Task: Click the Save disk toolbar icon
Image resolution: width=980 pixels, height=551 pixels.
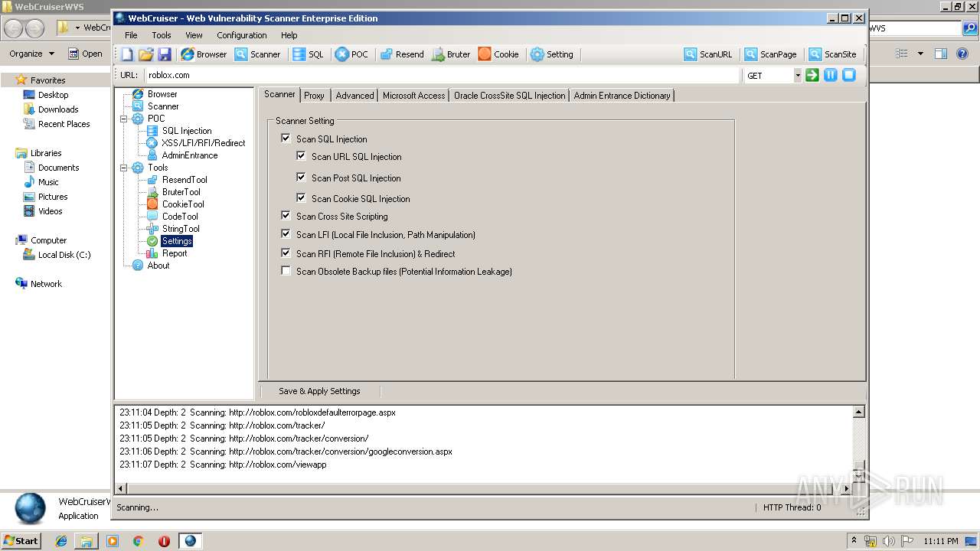Action: coord(165,54)
